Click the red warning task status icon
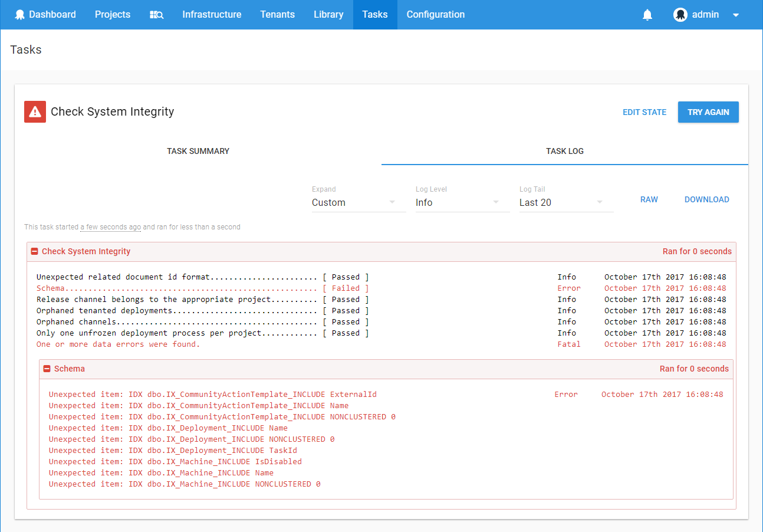763x532 pixels. coord(35,111)
